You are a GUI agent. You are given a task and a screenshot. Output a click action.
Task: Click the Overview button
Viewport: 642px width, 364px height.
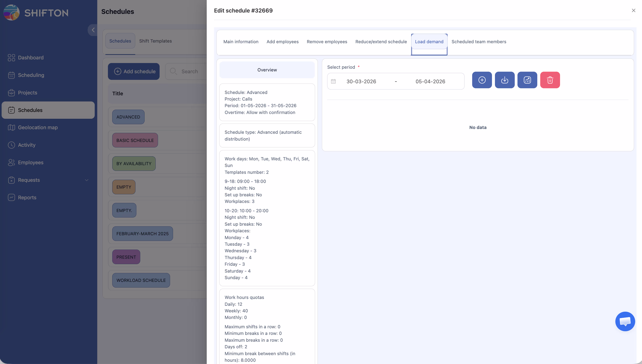(x=267, y=70)
